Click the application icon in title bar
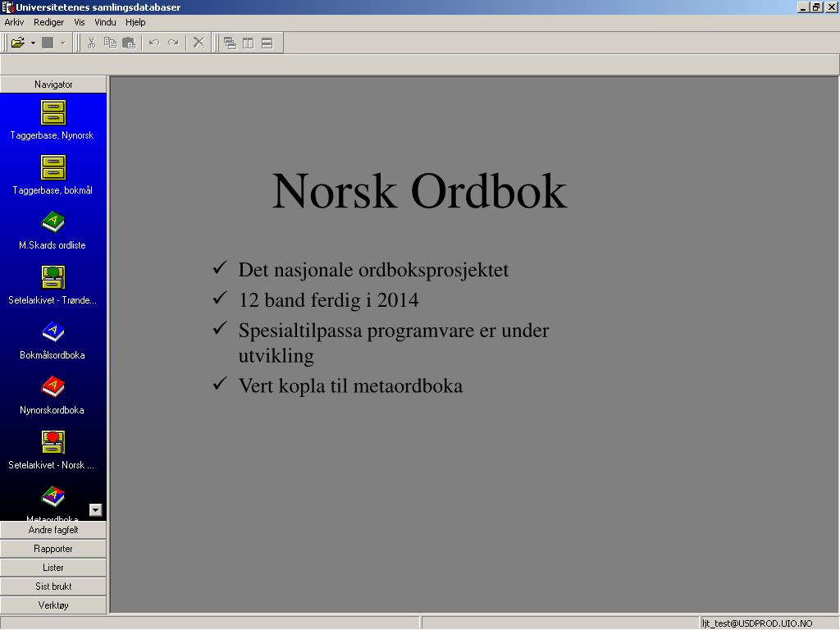 pos(7,7)
